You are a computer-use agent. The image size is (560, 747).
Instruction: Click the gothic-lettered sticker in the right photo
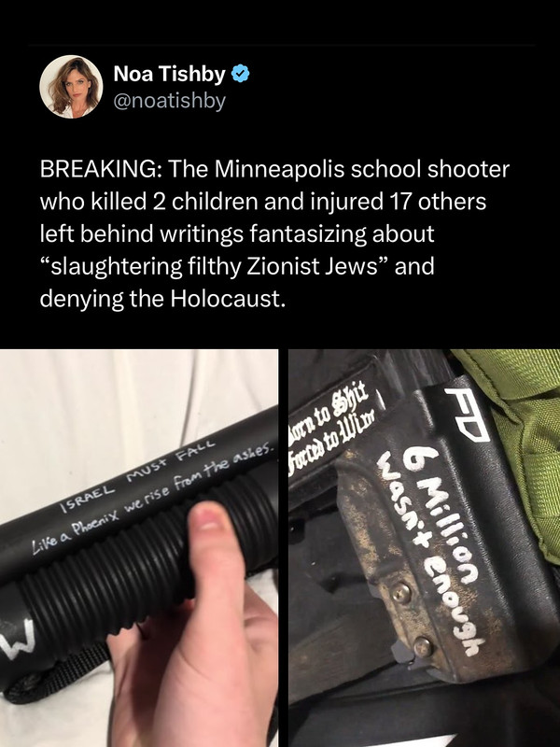(x=333, y=429)
